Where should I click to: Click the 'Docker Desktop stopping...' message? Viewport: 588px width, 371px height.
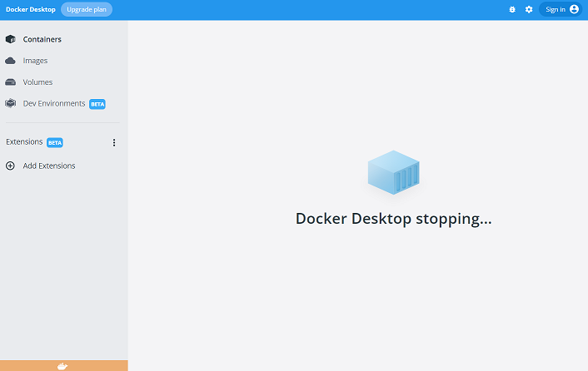click(393, 219)
